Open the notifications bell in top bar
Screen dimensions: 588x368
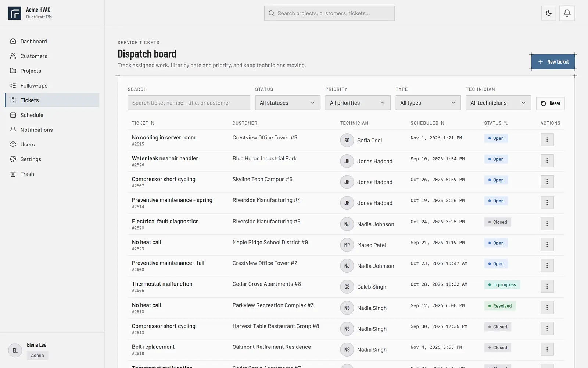567,13
